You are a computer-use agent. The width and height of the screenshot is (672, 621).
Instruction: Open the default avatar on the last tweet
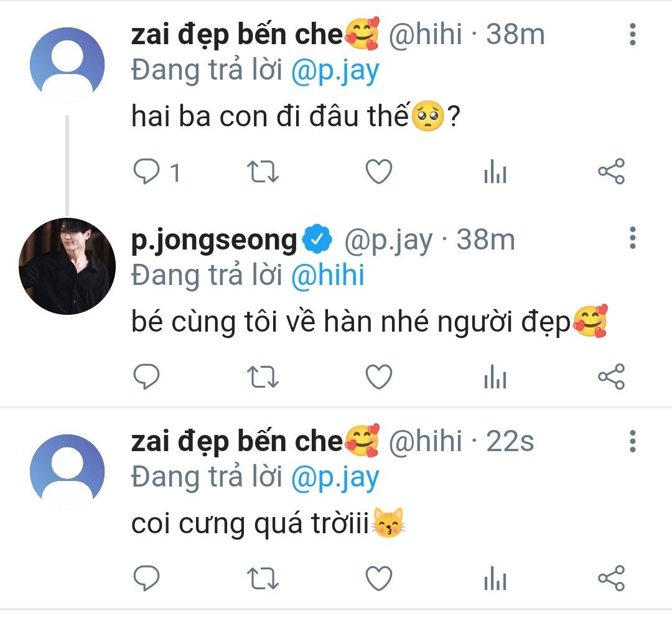[x=67, y=471]
